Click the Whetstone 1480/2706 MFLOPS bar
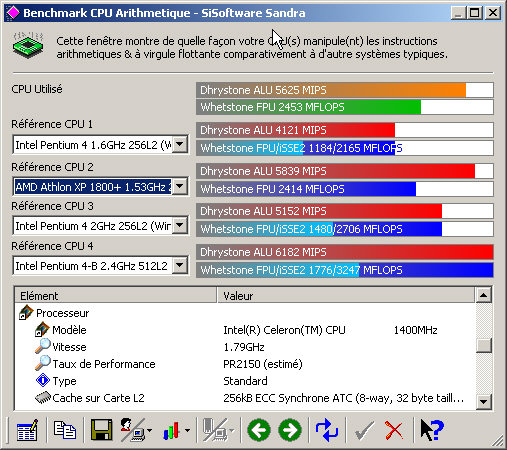This screenshot has width=507, height=450. 345,229
